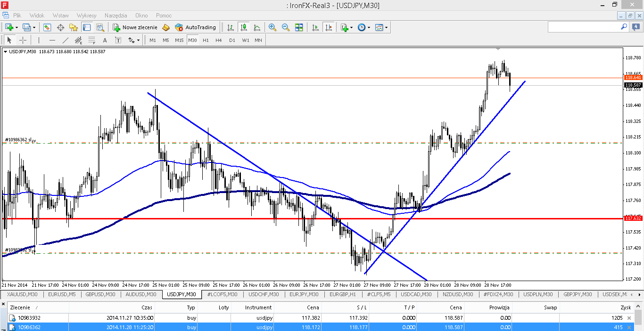Screen dimensions: 644x331
Task: Switch timeframe to H4
Action: (x=219, y=40)
